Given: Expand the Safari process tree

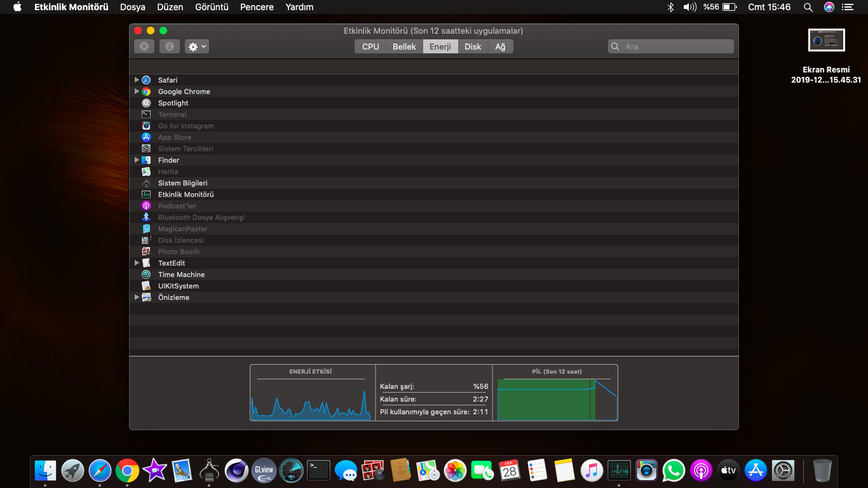Looking at the screenshot, I should [137, 80].
